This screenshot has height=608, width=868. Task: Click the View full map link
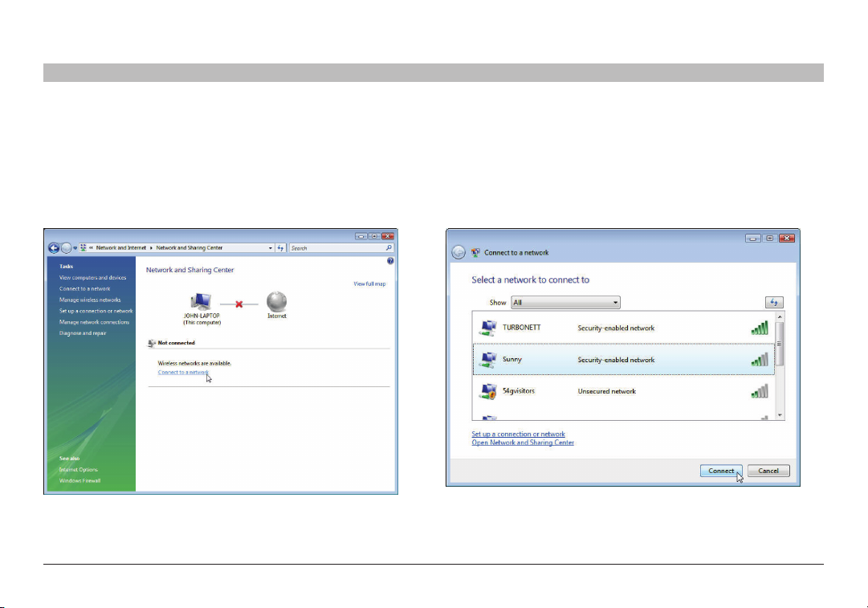(x=370, y=284)
